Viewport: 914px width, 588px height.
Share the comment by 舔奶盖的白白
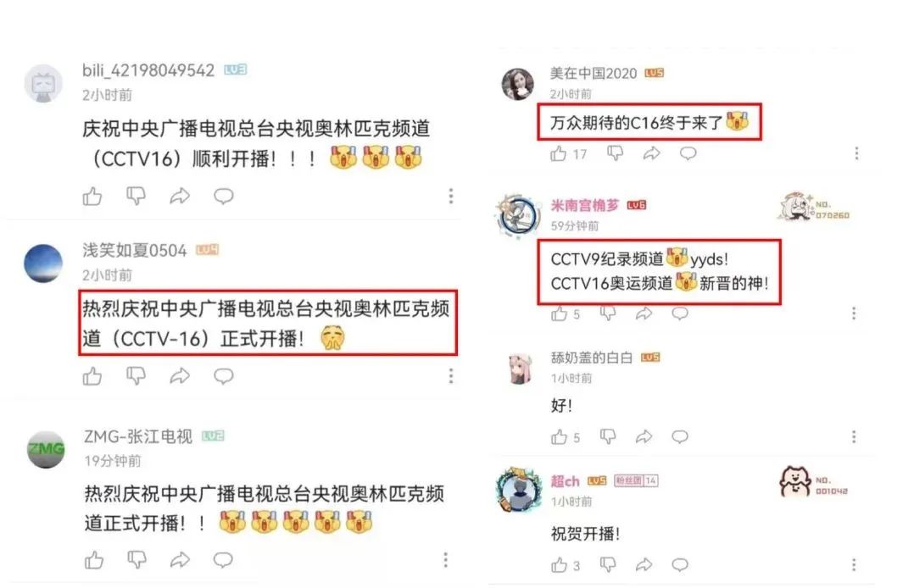(x=644, y=436)
